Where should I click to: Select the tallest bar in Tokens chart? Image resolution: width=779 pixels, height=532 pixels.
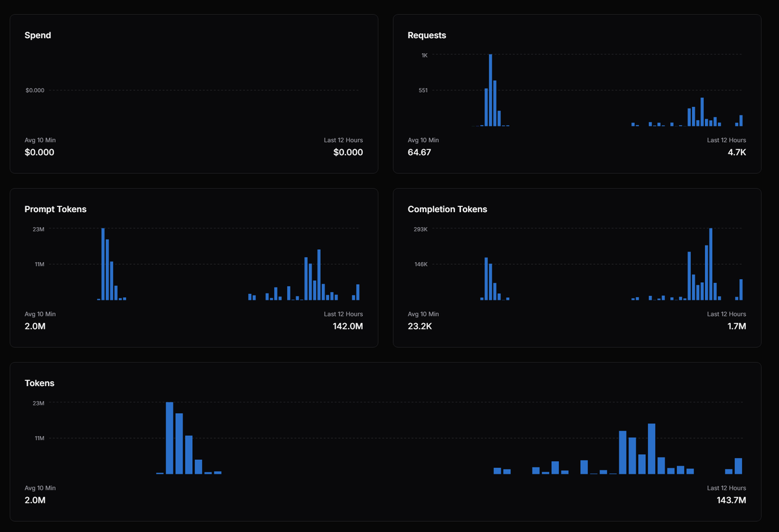pyautogui.click(x=169, y=438)
